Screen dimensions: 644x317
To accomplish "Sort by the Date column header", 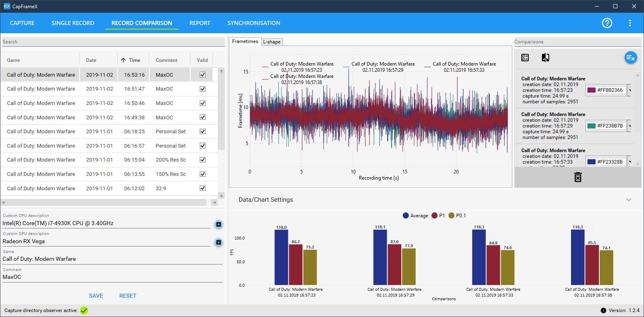I will pos(91,60).
